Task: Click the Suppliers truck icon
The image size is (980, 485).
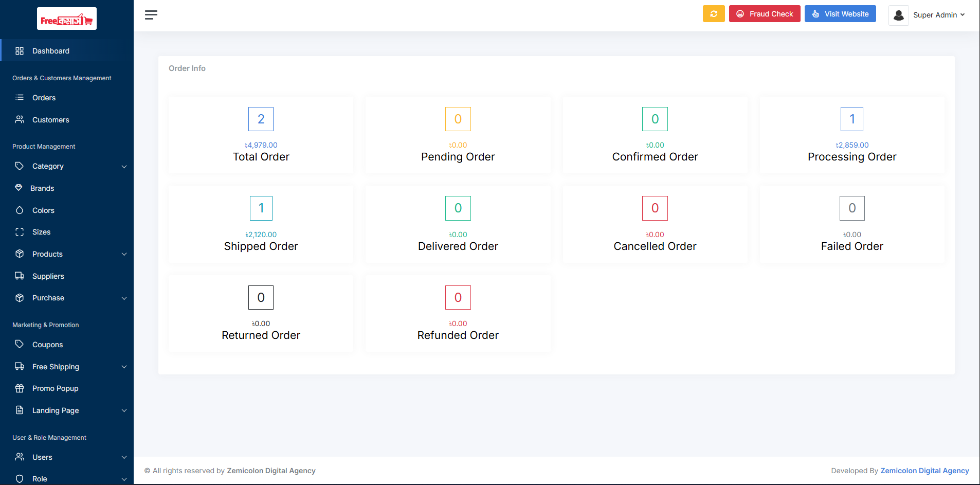Action: click(x=20, y=276)
